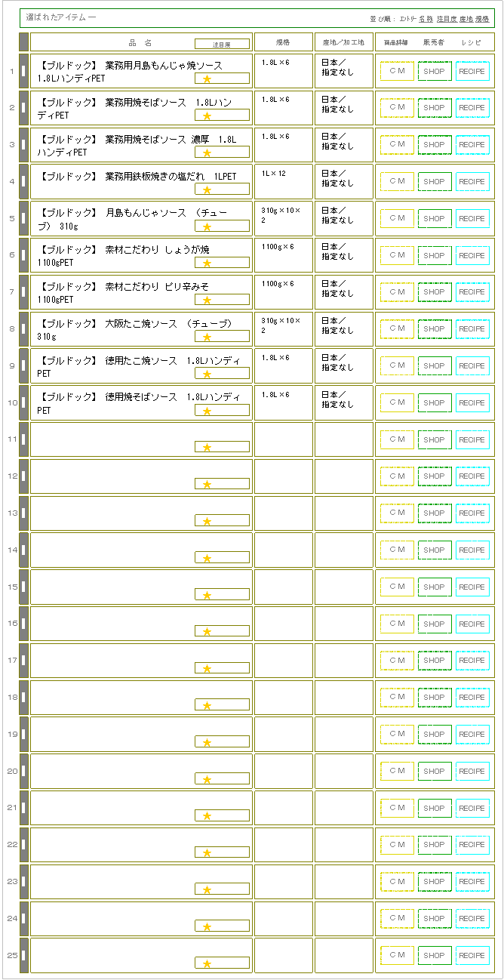
Task: Click the star in empty row 12
Action: point(207,485)
